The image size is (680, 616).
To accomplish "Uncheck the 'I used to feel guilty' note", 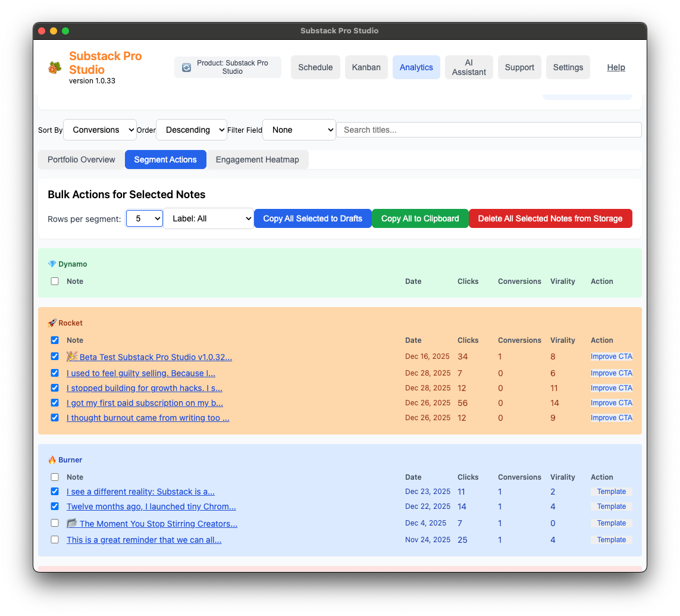I will pos(55,373).
